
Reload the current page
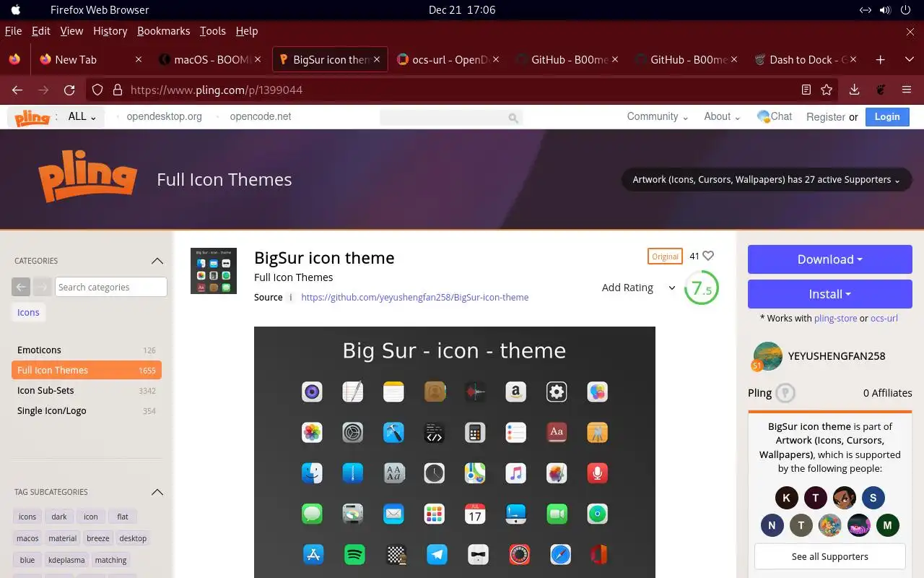[69, 90]
